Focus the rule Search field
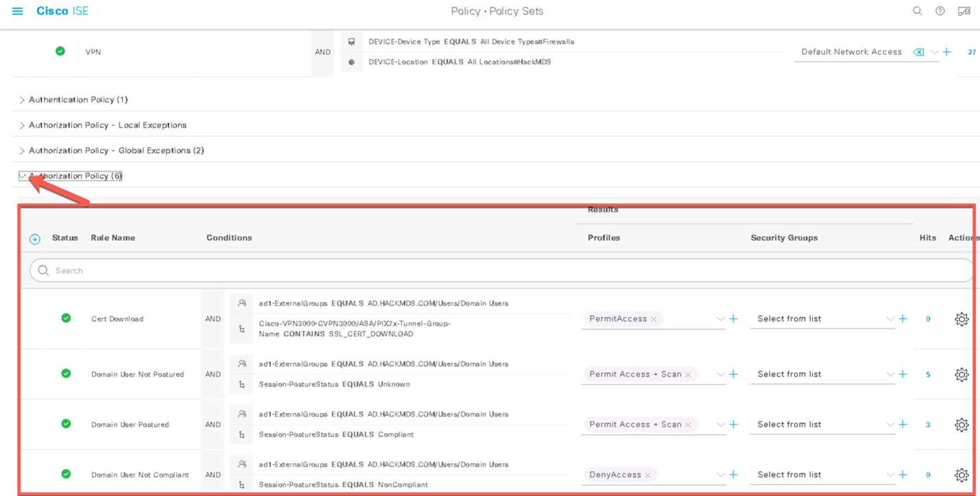Screen dimensions: 980x496 point(500,271)
